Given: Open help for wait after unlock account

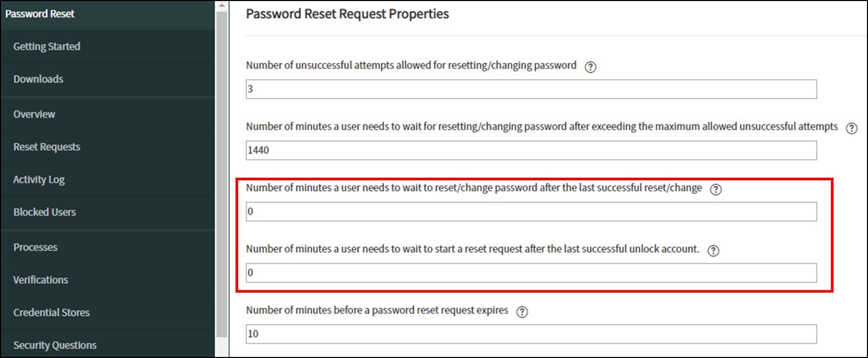Looking at the screenshot, I should coord(713,251).
